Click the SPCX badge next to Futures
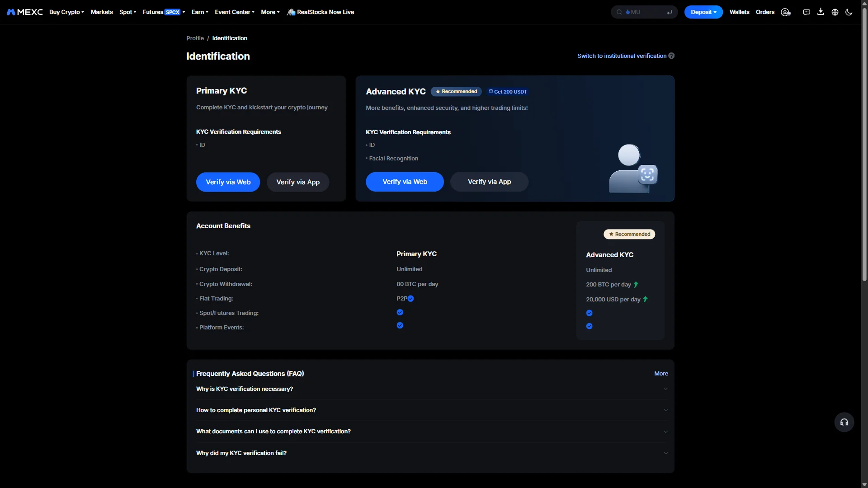This screenshot has width=868, height=488. coord(172,12)
